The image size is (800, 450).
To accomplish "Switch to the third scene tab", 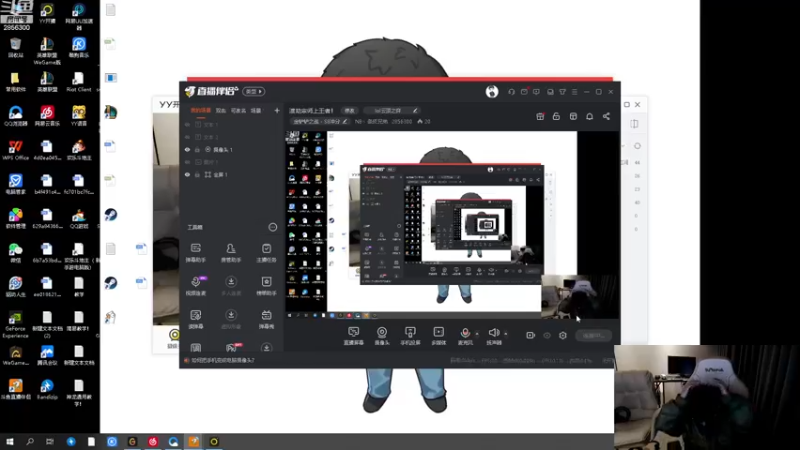I will coord(238,110).
